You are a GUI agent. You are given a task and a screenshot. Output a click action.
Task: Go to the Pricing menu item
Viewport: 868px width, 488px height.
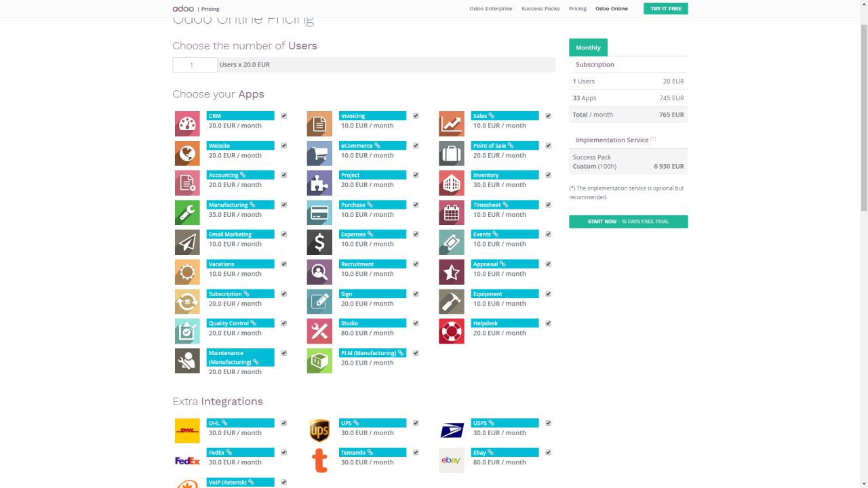tap(578, 9)
